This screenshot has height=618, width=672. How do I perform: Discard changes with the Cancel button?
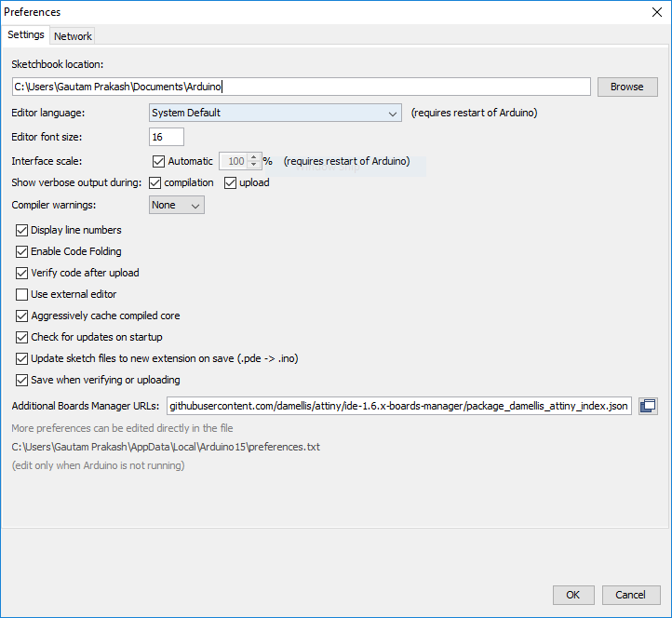630,595
